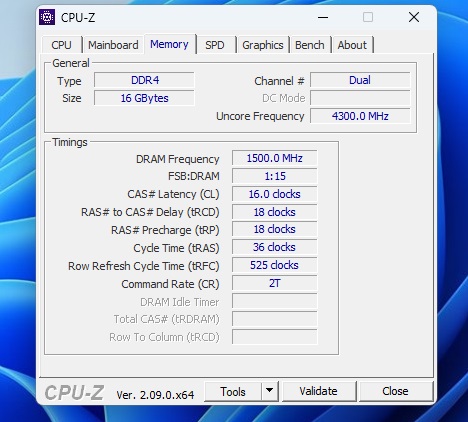Select the Memory tab
This screenshot has width=468, height=422.
click(x=169, y=44)
